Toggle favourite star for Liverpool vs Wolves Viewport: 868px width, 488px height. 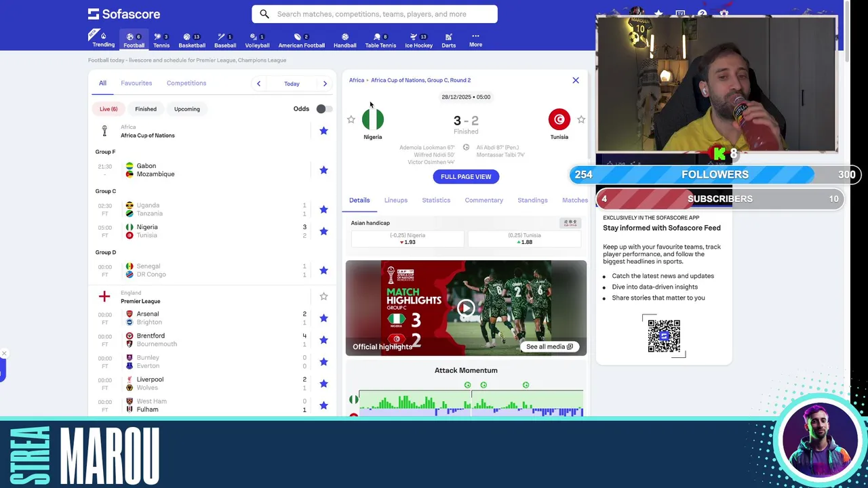click(323, 384)
